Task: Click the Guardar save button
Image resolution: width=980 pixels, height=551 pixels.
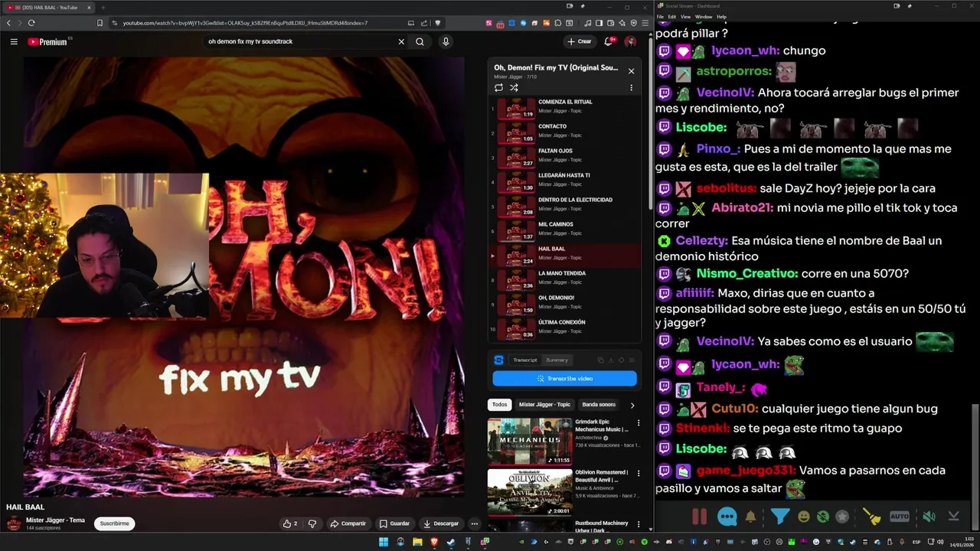Action: click(x=394, y=523)
